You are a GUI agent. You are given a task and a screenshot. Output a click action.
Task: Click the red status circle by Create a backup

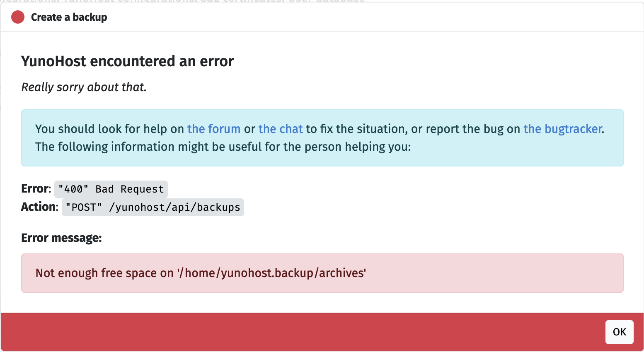pyautogui.click(x=18, y=17)
